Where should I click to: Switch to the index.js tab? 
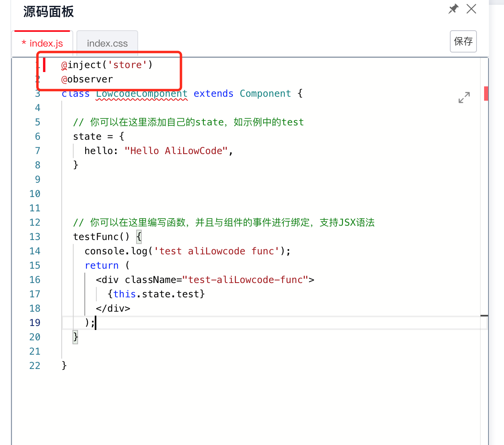[43, 43]
